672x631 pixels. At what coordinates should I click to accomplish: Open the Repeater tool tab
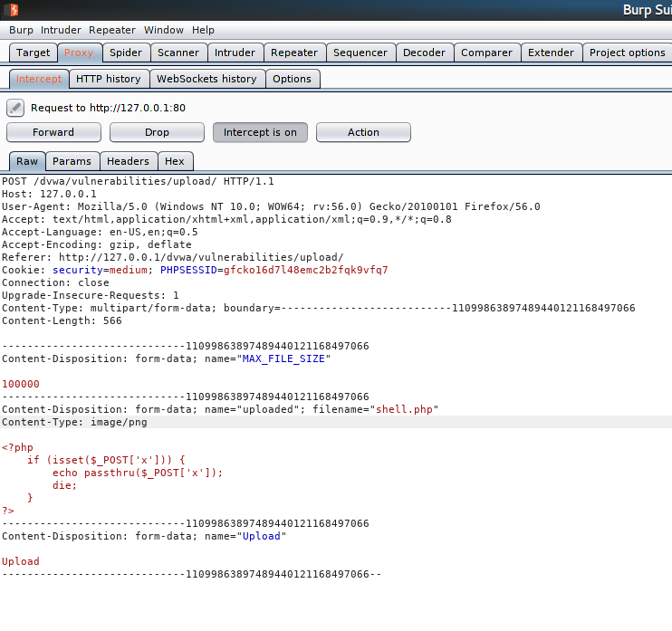pyautogui.click(x=294, y=53)
